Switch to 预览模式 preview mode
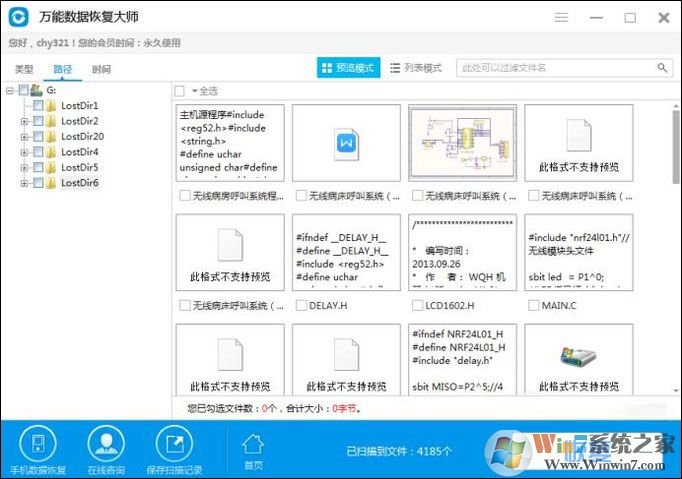 (x=348, y=68)
